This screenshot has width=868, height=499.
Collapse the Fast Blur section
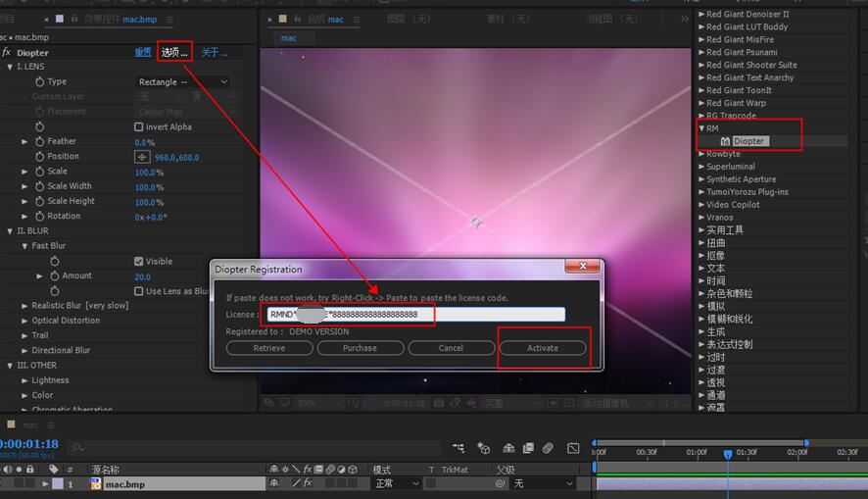24,246
